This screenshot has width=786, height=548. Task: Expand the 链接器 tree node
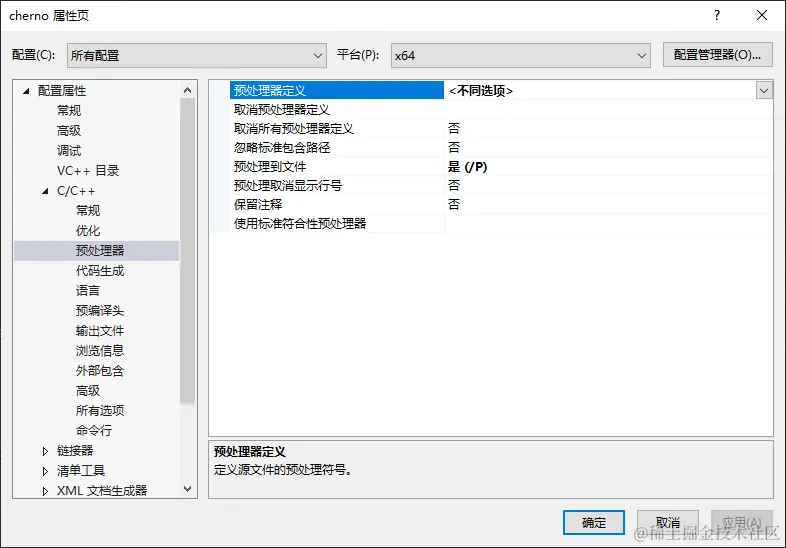coord(45,451)
